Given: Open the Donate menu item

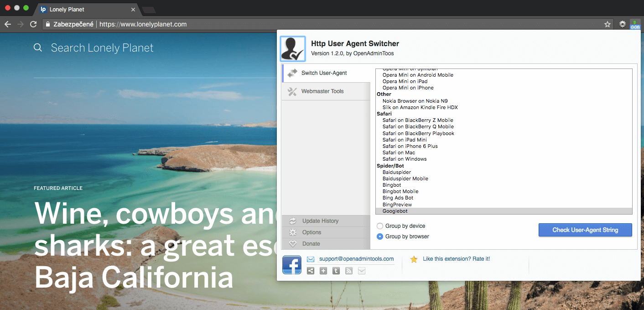Looking at the screenshot, I should (x=326, y=244).
